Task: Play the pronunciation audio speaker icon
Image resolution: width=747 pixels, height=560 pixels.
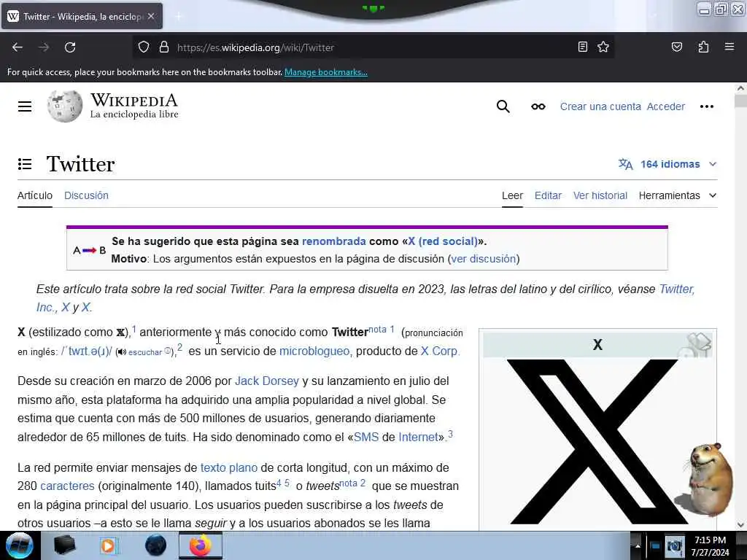Action: point(122,352)
